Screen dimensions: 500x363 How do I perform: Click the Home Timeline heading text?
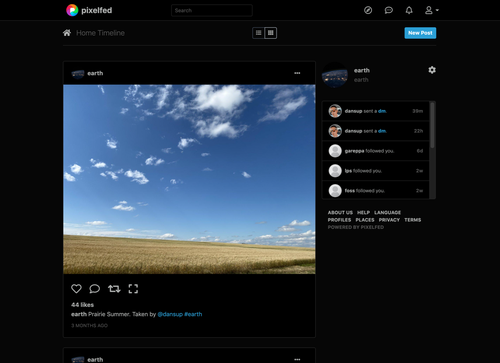100,33
